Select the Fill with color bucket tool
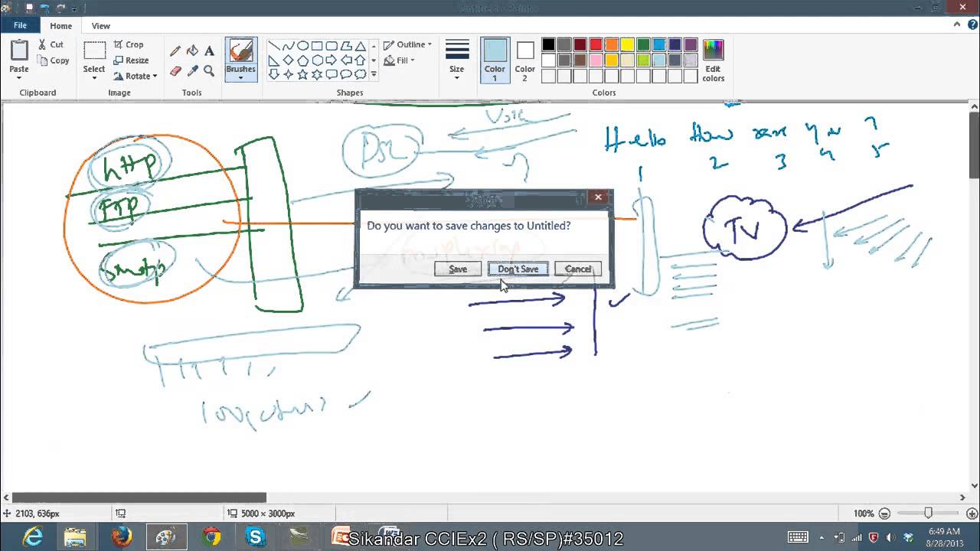 point(192,51)
